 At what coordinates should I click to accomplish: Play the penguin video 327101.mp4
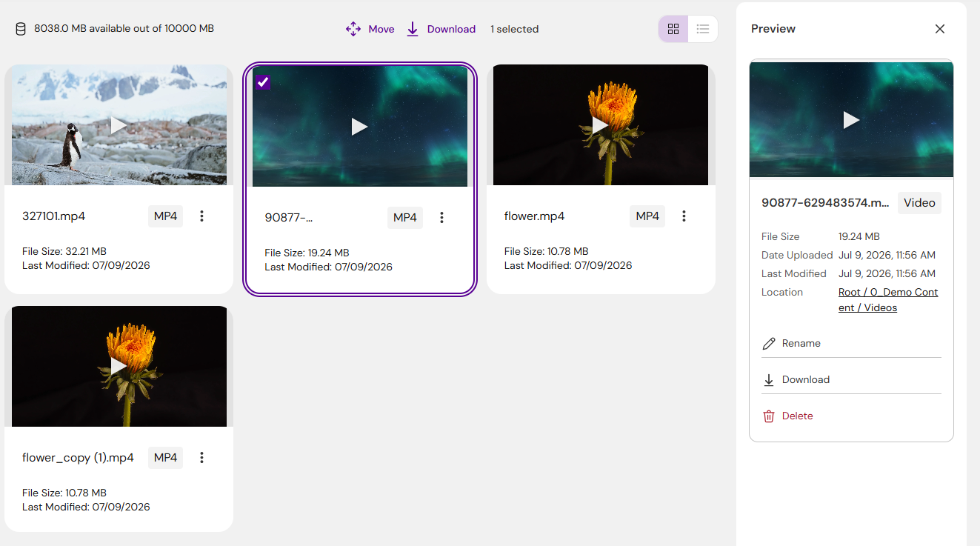pos(119,125)
